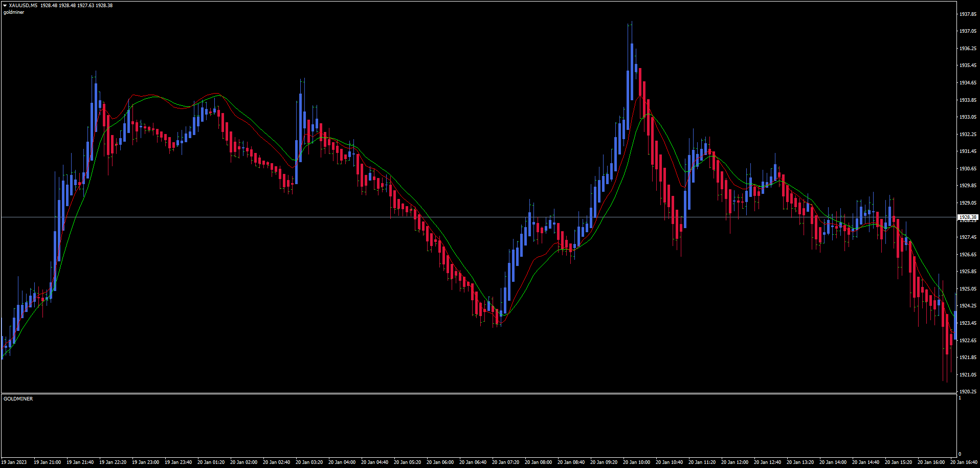Click the 1937.85 label on price scale
Screen dimensions: 980x468
point(968,14)
